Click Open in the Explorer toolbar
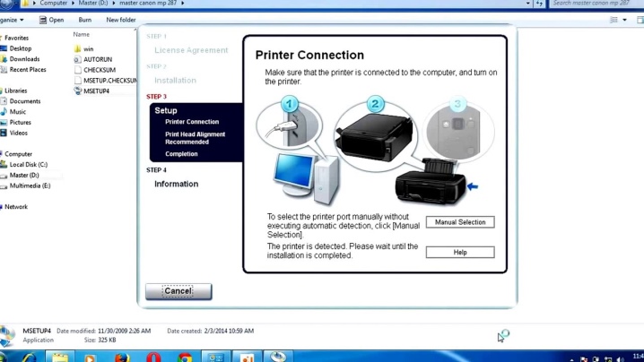 tap(51, 20)
